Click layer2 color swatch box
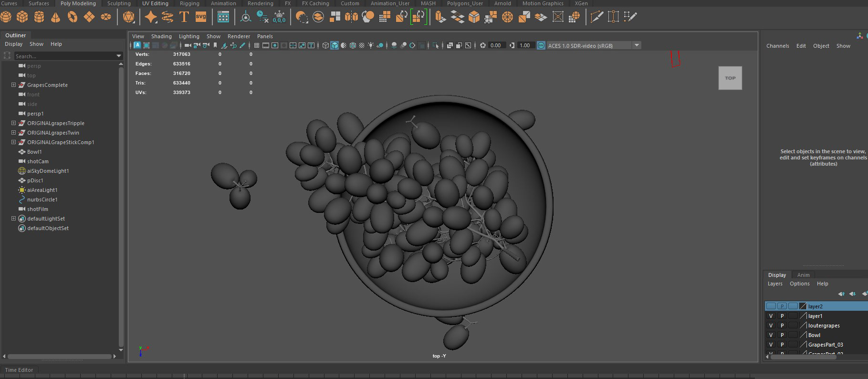The image size is (868, 379). [803, 306]
